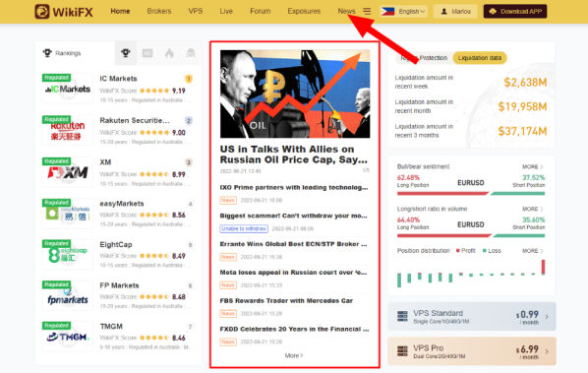Image resolution: width=588 pixels, height=373 pixels.
Task: Expand MORE for Long/short ratio in volume
Action: (x=533, y=209)
